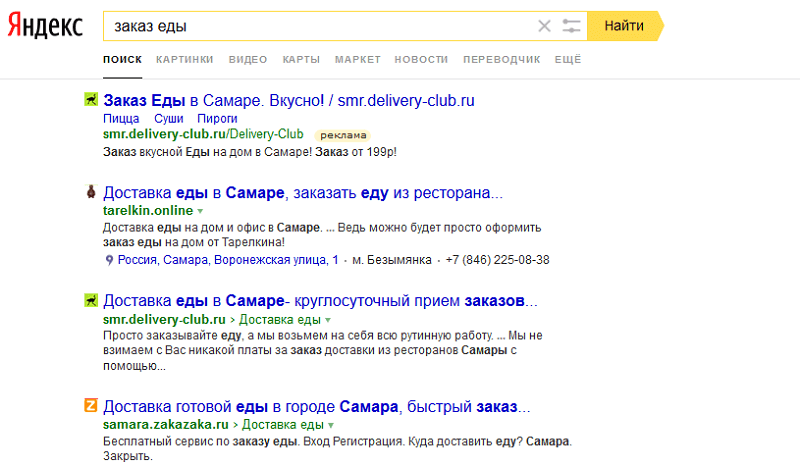This screenshot has width=800, height=467.
Task: Clear the search query with X icon
Action: (x=544, y=26)
